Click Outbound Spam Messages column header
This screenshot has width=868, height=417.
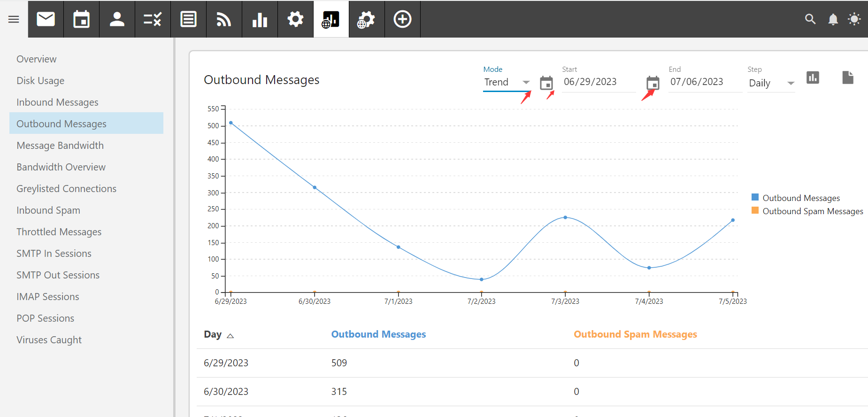tap(635, 334)
